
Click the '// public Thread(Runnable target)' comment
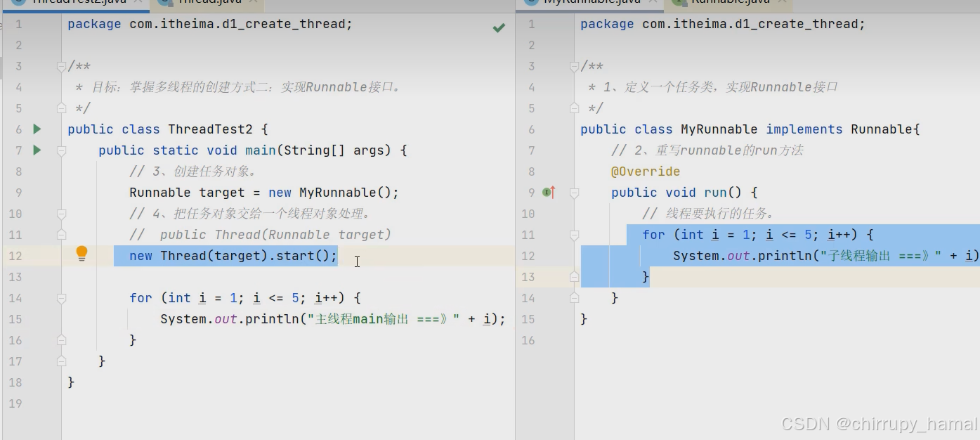point(260,235)
